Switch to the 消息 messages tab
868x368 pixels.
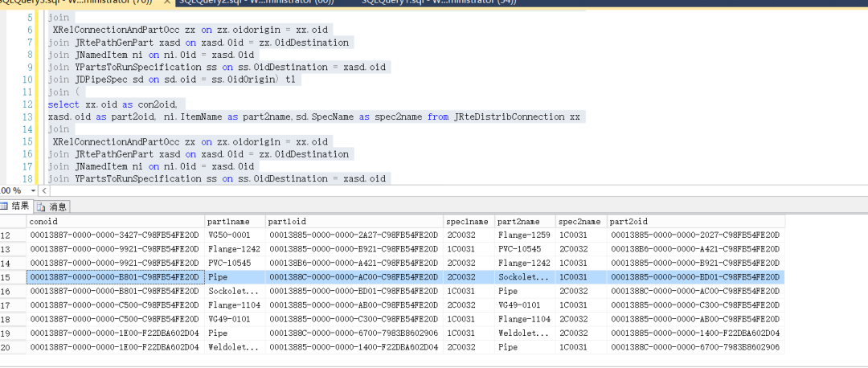coord(52,206)
